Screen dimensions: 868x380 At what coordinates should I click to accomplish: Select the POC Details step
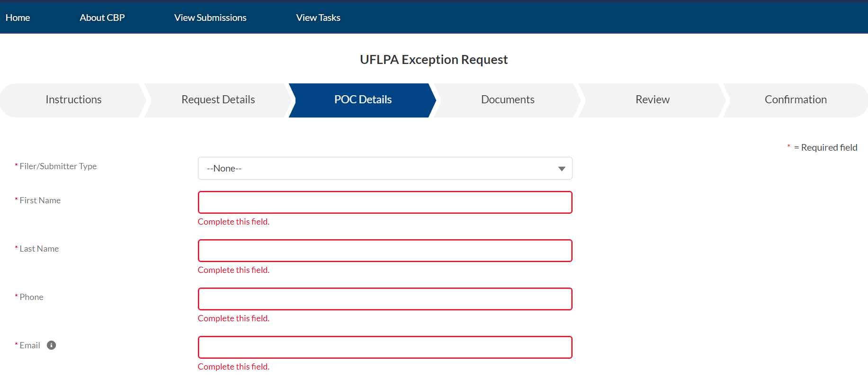click(x=363, y=100)
